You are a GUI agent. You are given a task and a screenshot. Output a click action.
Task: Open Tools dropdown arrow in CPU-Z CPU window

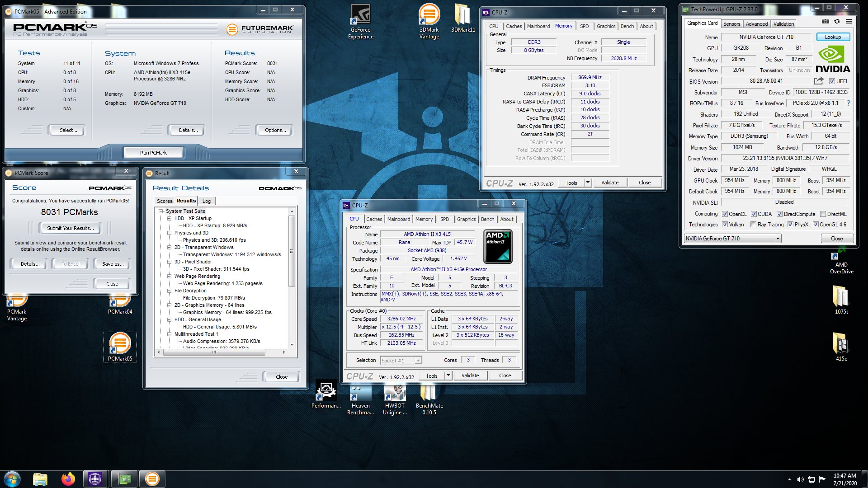[x=448, y=375]
